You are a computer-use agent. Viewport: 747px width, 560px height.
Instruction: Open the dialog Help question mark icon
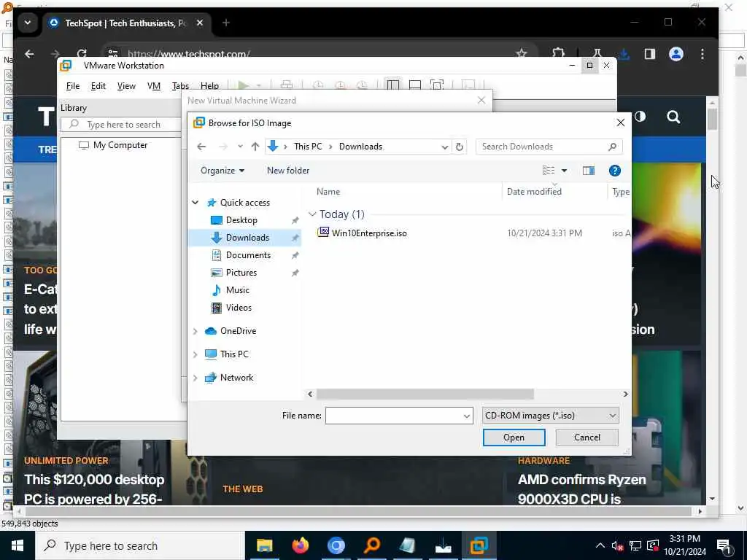pyautogui.click(x=614, y=171)
